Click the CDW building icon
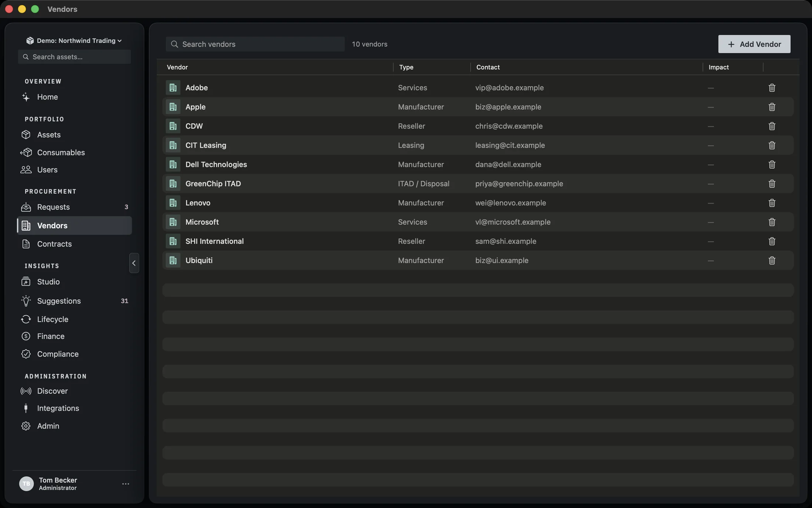The height and width of the screenshot is (508, 812). 173,126
